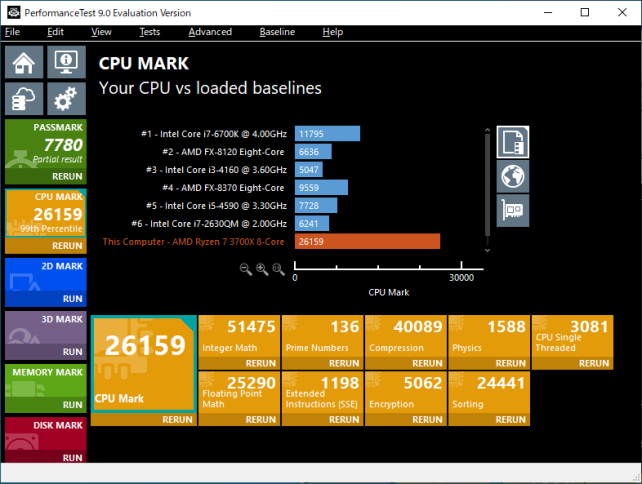Screen dimensions: 642x484
Task: Click the AMD FX-8370 9559 bar
Action: [x=321, y=188]
